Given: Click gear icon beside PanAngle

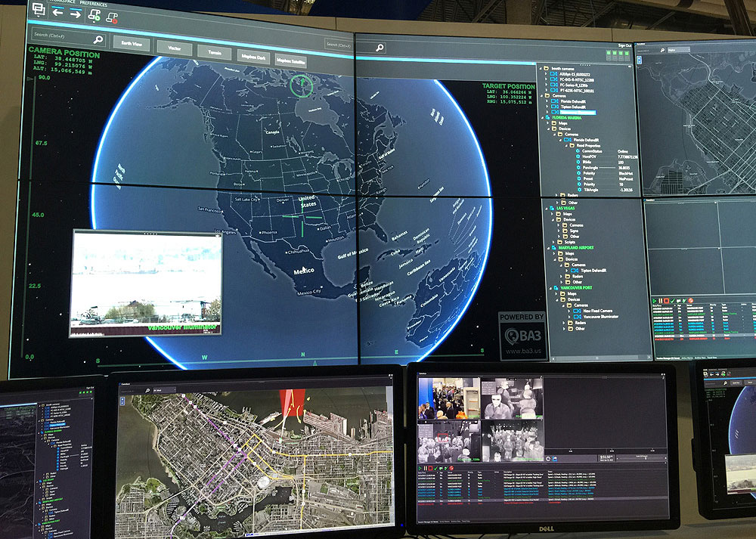Looking at the screenshot, I should pos(578,167).
